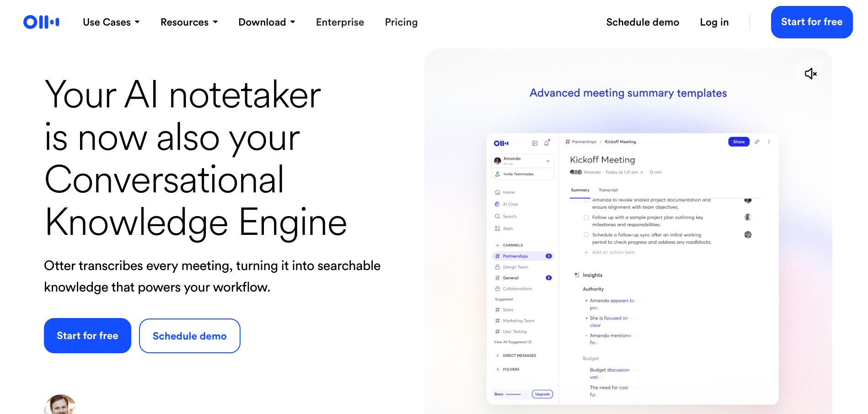Open the notifications bell in the app preview

tap(547, 143)
